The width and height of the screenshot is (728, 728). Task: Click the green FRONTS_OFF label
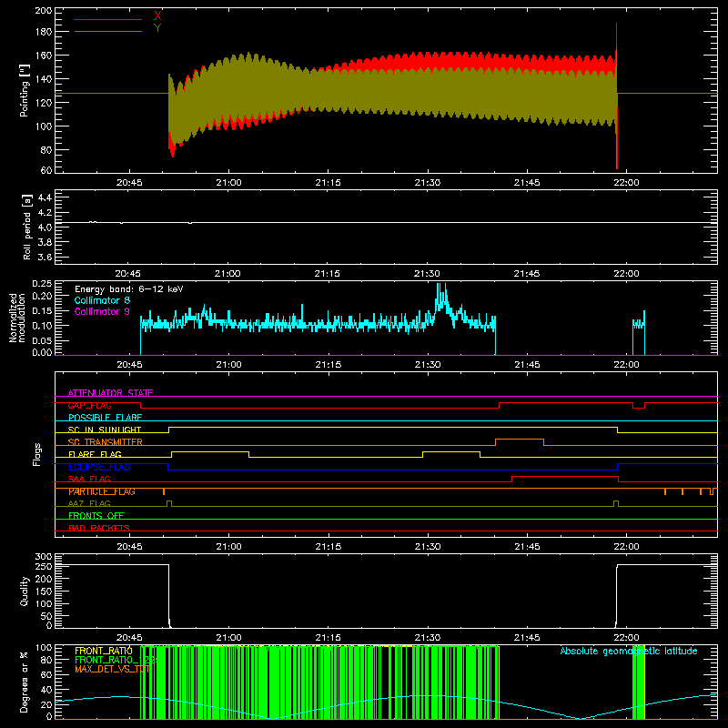[96, 515]
